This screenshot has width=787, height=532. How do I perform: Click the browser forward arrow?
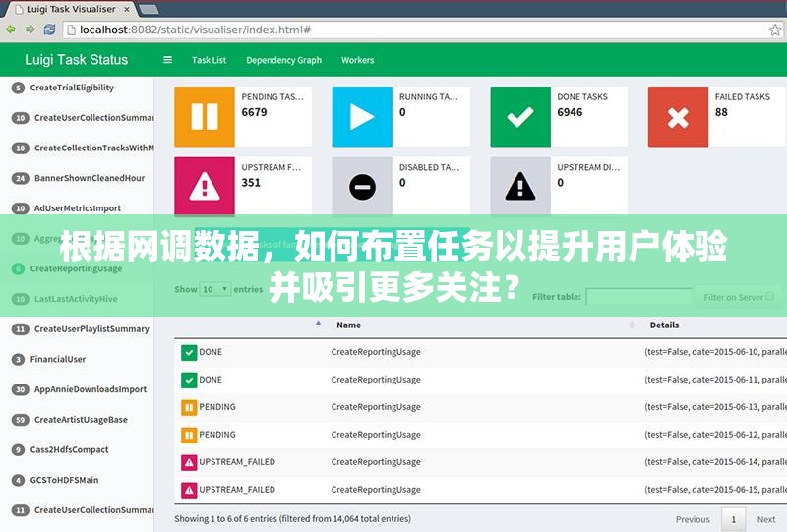[x=30, y=30]
